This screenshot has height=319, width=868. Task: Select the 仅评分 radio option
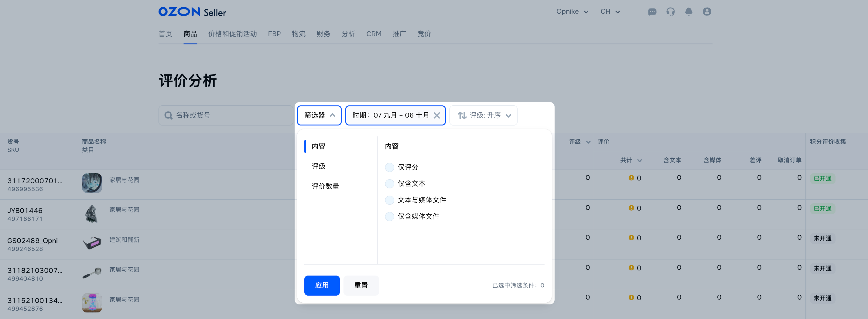[390, 167]
